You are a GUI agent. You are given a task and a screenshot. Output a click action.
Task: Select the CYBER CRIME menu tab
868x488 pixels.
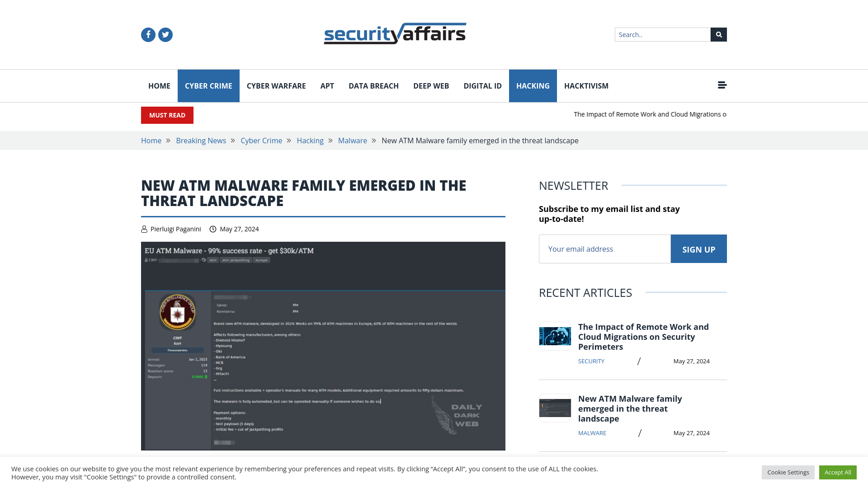click(208, 86)
